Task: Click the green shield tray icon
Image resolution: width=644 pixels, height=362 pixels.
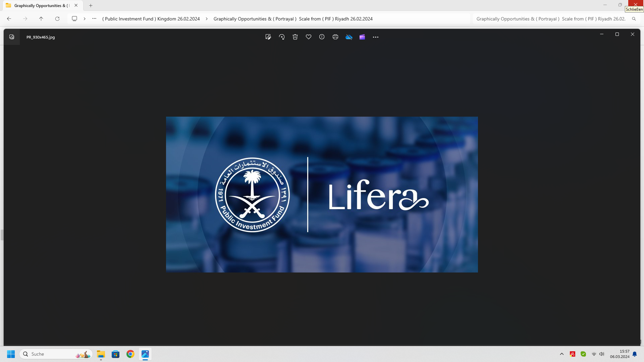Action: [x=583, y=354]
